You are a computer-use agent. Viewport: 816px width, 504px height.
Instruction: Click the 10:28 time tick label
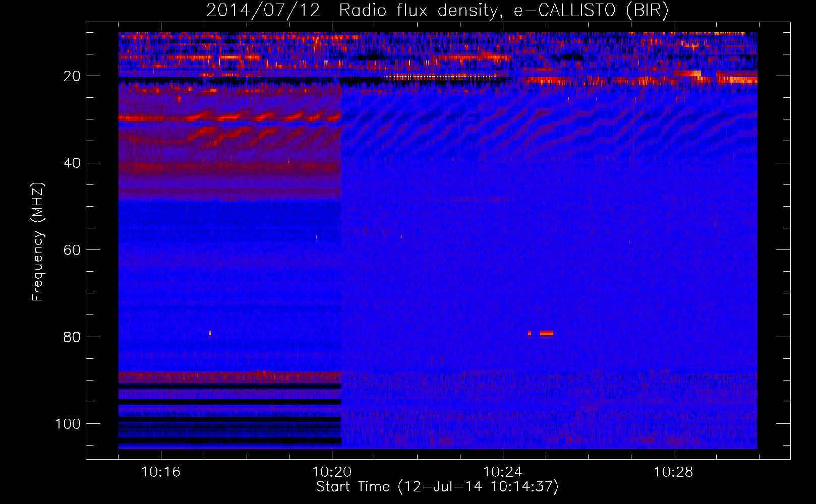pyautogui.click(x=674, y=472)
